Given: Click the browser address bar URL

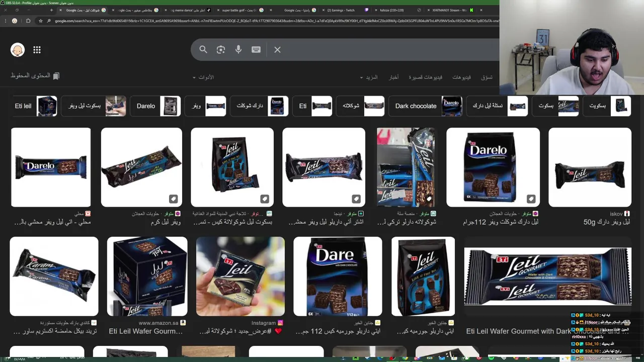Looking at the screenshot, I should tap(277, 21).
